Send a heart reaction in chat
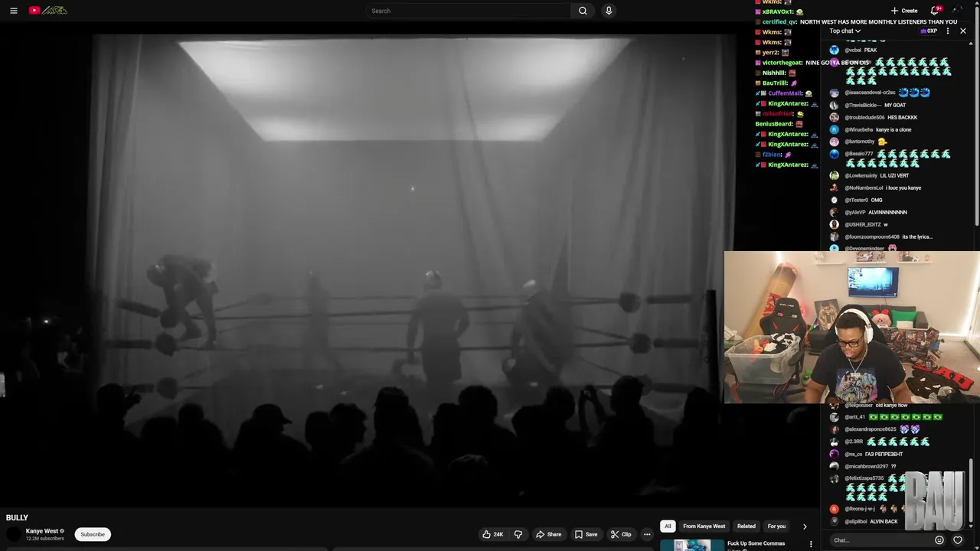 tap(958, 540)
